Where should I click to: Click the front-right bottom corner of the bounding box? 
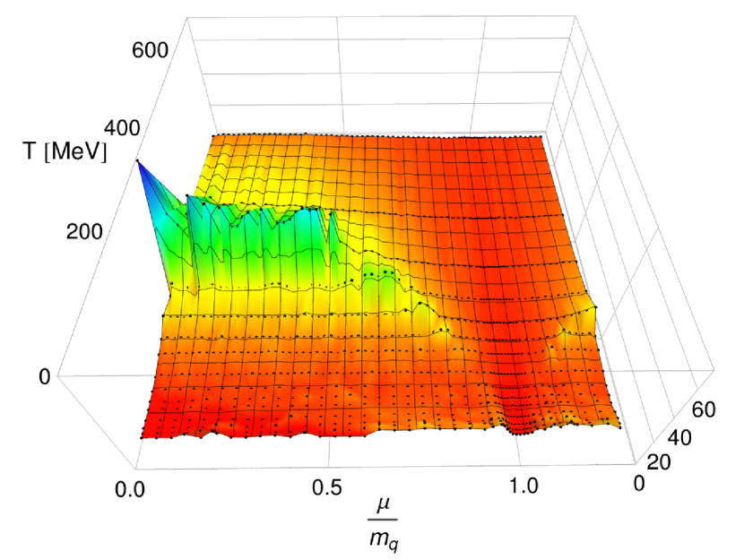click(635, 461)
